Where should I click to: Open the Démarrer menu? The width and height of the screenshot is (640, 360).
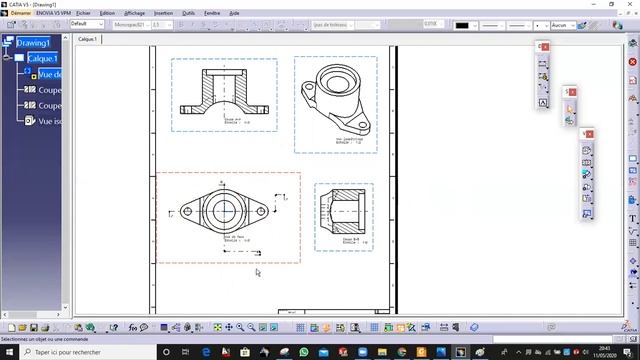[x=20, y=13]
